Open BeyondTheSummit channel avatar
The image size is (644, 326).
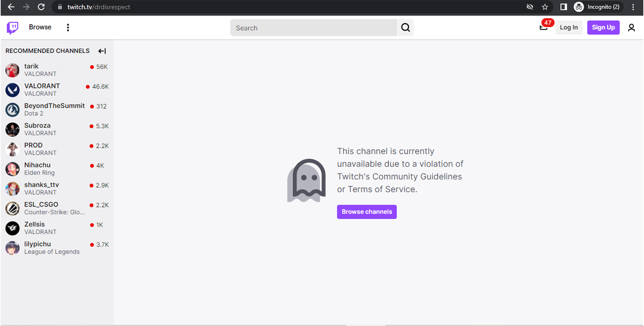pyautogui.click(x=12, y=110)
